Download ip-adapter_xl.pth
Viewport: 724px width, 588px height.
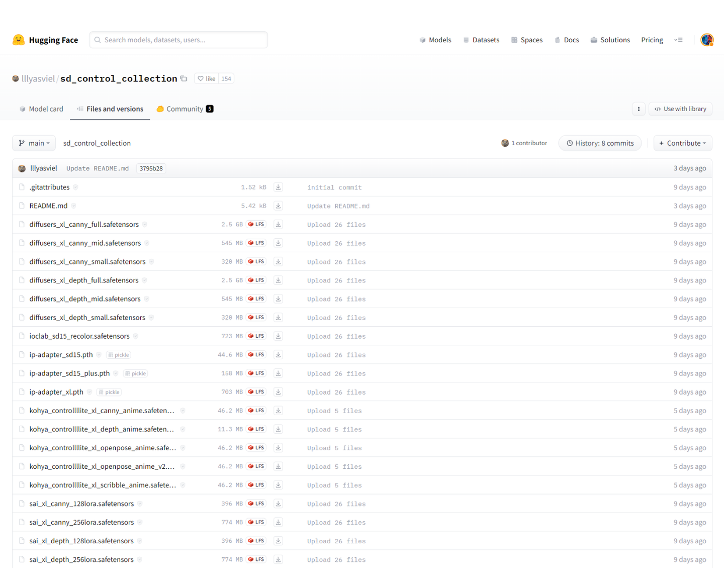(x=278, y=391)
